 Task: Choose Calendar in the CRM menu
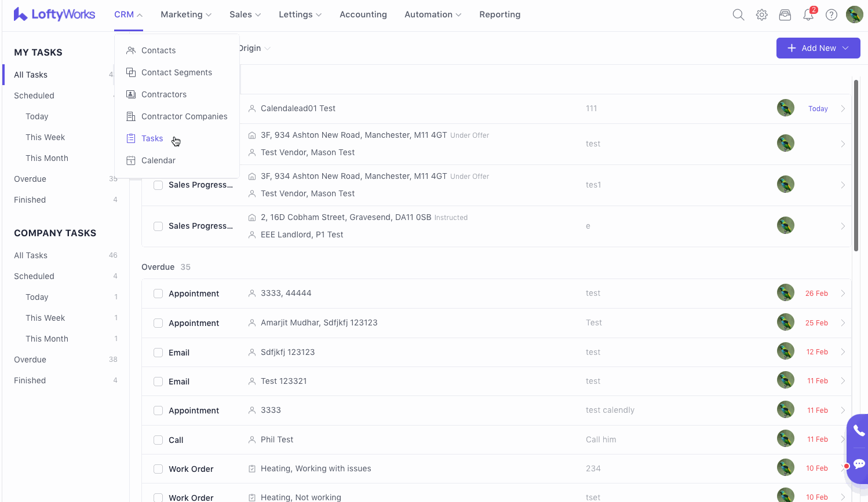point(158,160)
